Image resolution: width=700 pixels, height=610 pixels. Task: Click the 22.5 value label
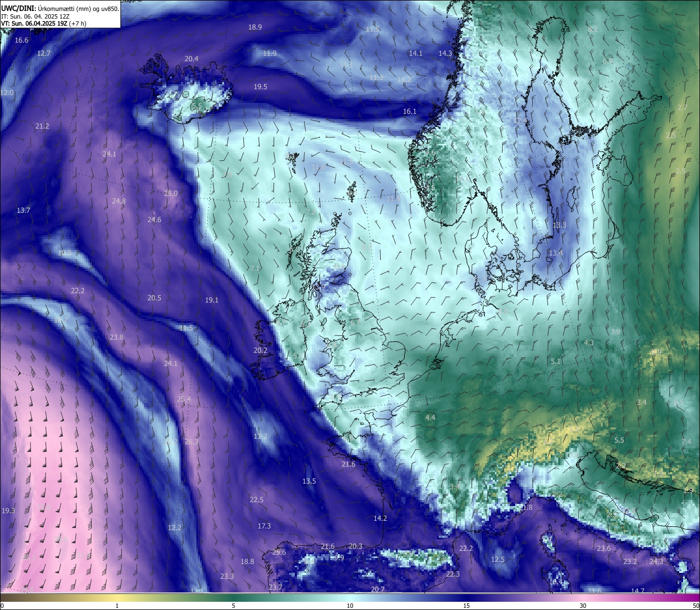[256, 499]
